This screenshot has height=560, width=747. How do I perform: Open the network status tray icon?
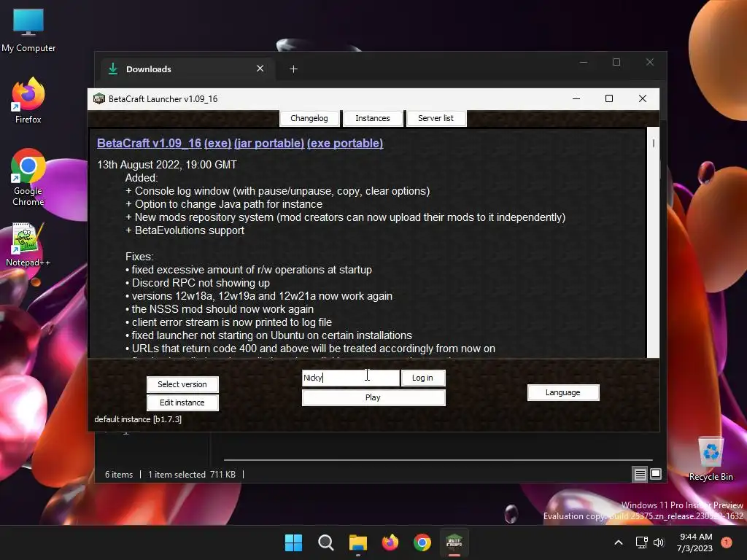[642, 542]
